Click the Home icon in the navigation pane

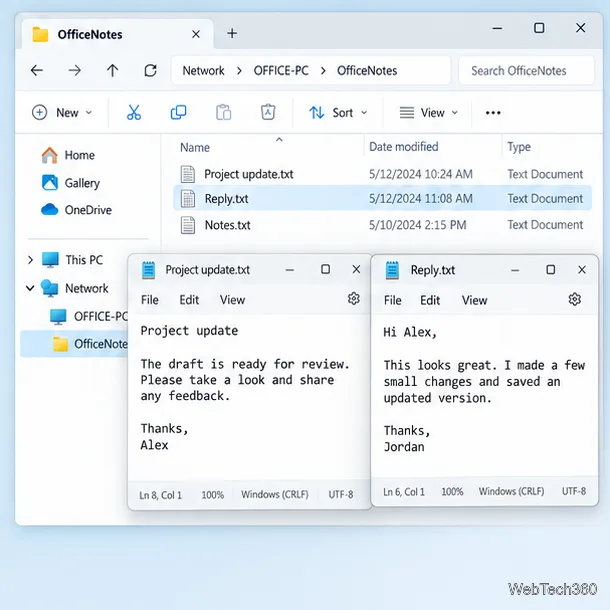click(49, 155)
